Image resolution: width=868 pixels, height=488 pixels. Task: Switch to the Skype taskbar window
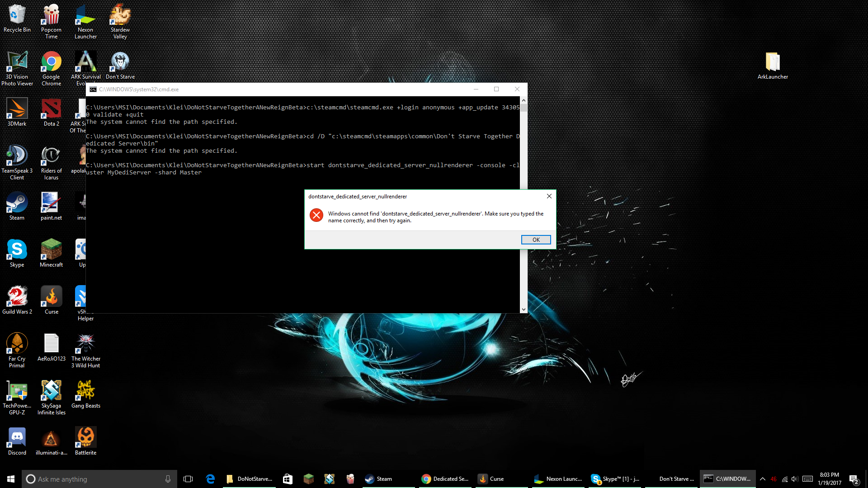[616, 479]
